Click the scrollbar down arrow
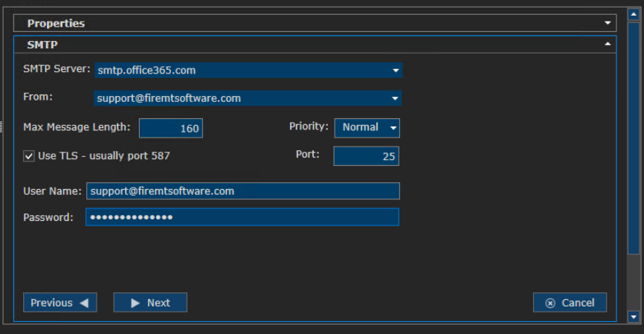This screenshot has width=644, height=334. (634, 317)
